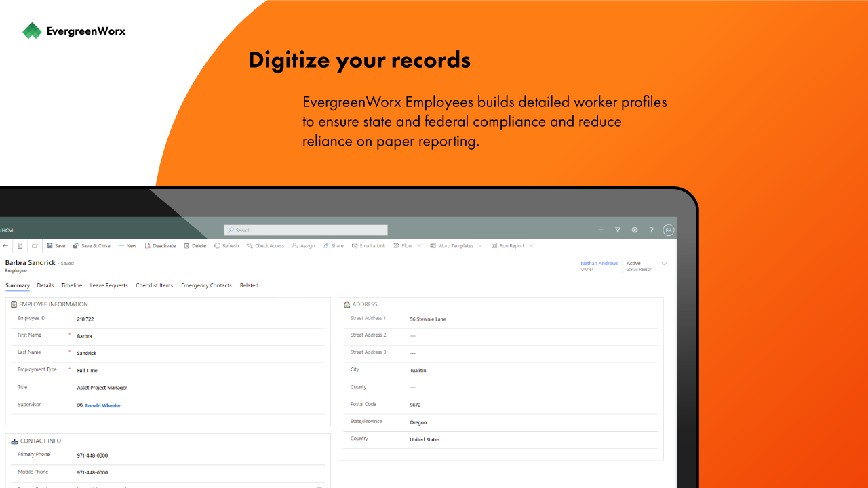Screen dimensions: 868x488
Task: Click the Contact Info section icon
Action: (14, 441)
